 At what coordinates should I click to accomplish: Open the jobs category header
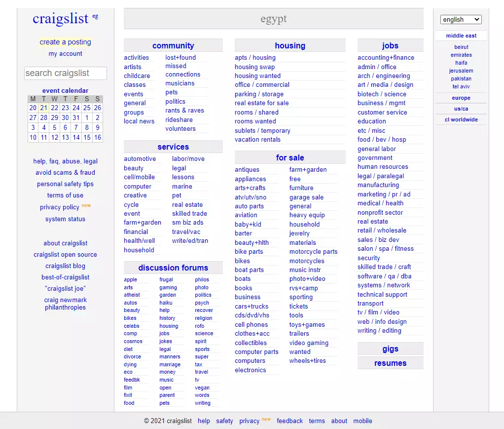[x=390, y=46]
